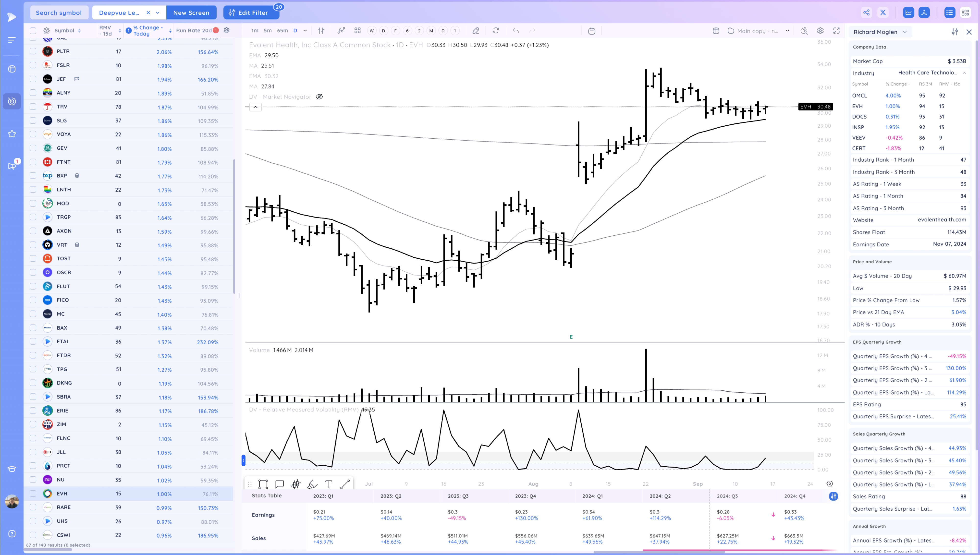This screenshot has width=980, height=555.
Task: Expand the Richard Moglen dropdown
Action: (905, 32)
